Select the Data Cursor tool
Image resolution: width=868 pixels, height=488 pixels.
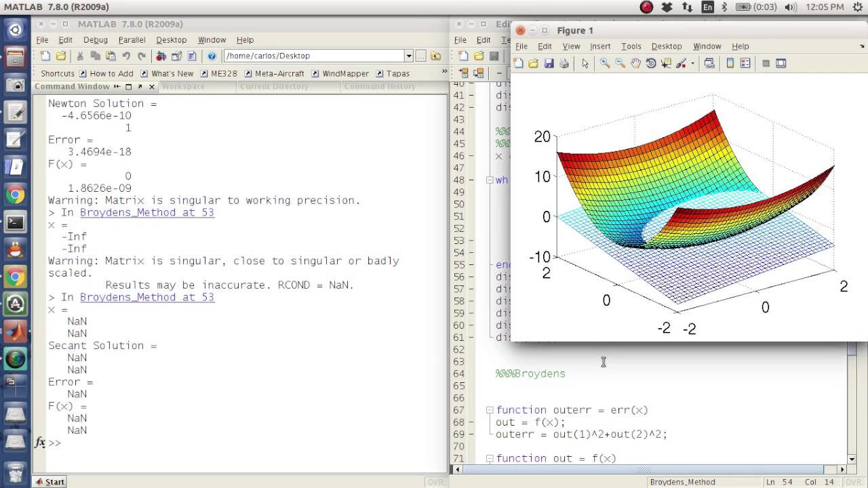pyautogui.click(x=666, y=63)
